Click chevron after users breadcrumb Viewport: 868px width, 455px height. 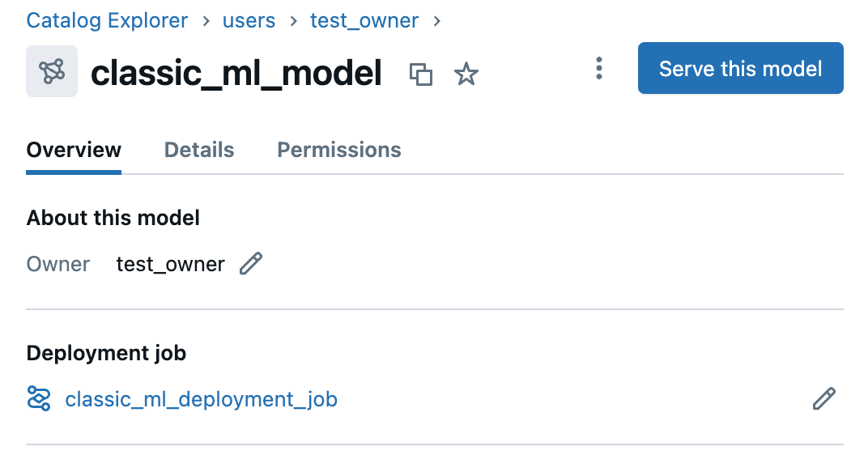[293, 21]
